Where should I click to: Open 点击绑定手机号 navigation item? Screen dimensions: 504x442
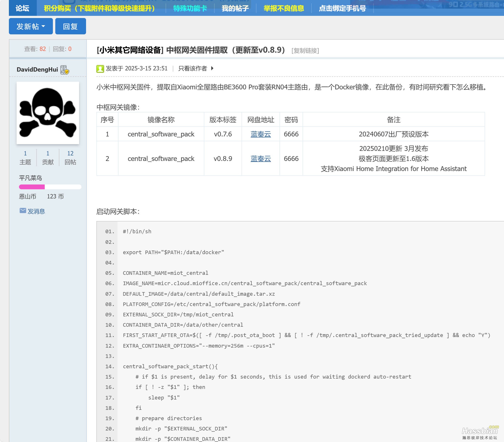pyautogui.click(x=342, y=8)
